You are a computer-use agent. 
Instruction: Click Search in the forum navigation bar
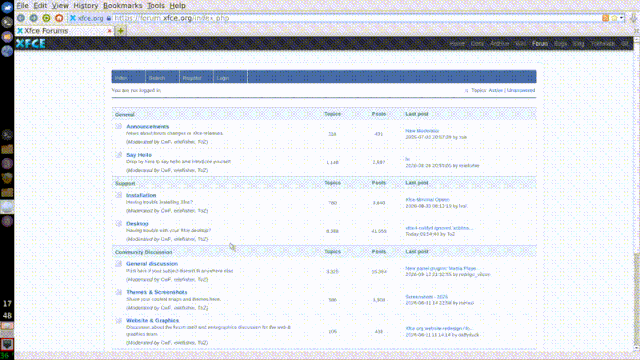(157, 78)
